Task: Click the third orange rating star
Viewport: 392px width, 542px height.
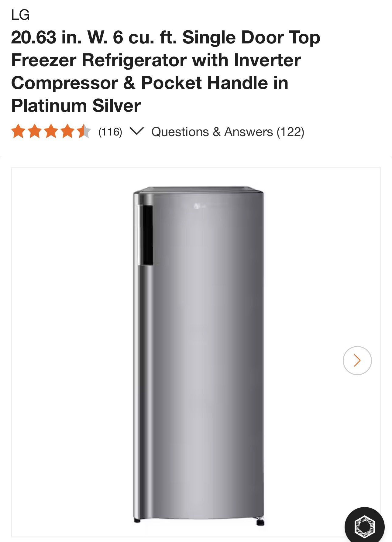Action: click(51, 132)
